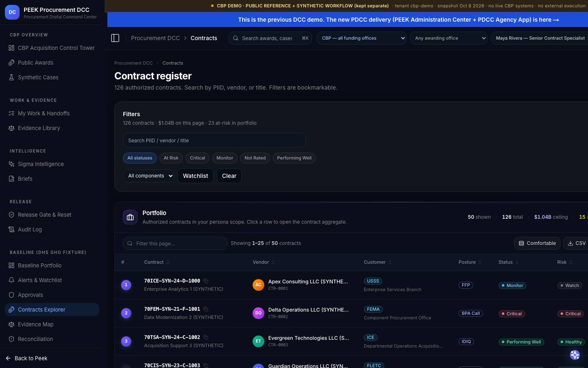Toggle the Not Rated status filter

(x=255, y=158)
